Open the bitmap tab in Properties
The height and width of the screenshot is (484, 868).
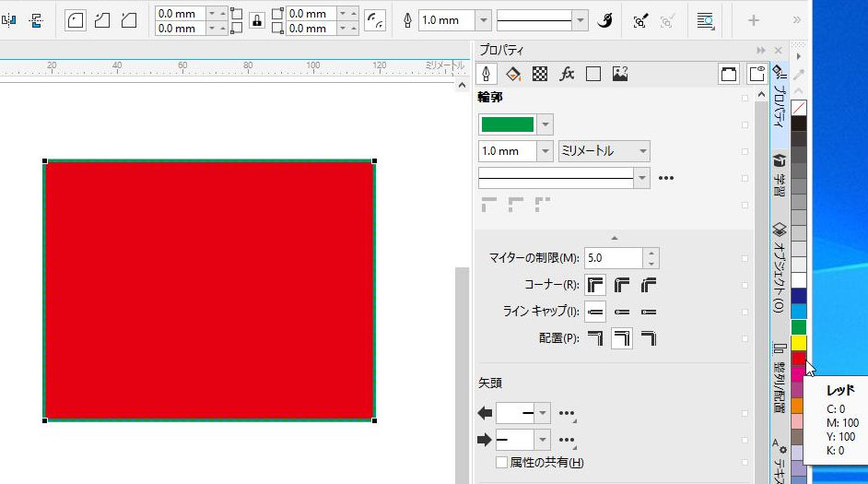(620, 74)
